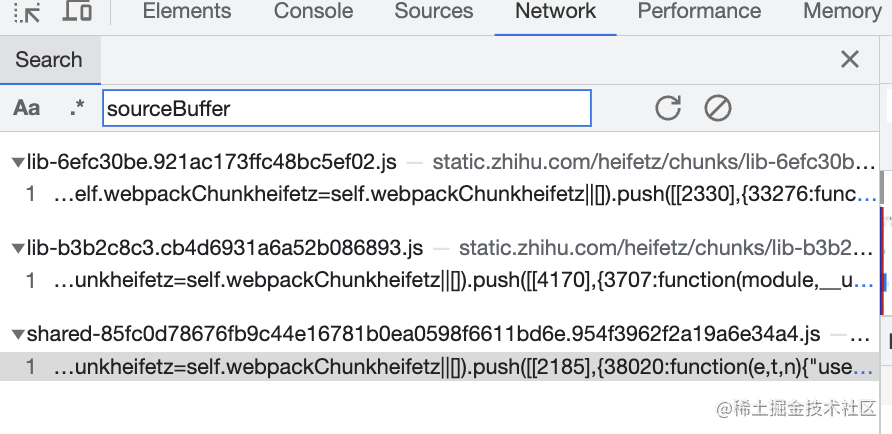Refresh the search results
Viewport: 892px width, 434px height.
click(x=668, y=108)
